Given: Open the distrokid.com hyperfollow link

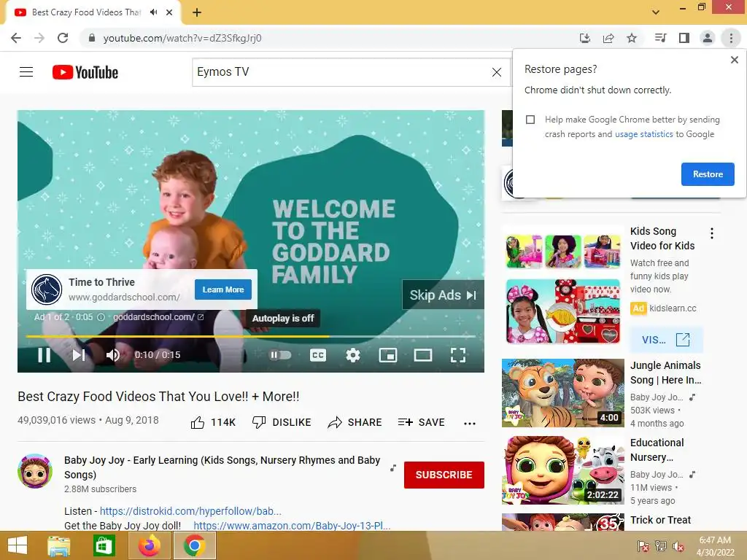Looking at the screenshot, I should point(190,511).
